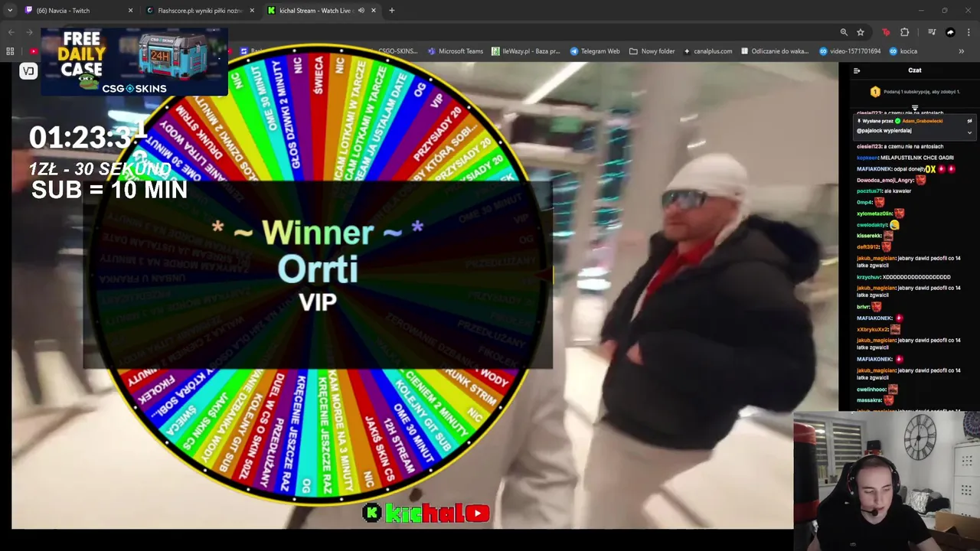Open the apps grid in bookmarks bar
This screenshot has width=980, height=551.
[x=10, y=51]
